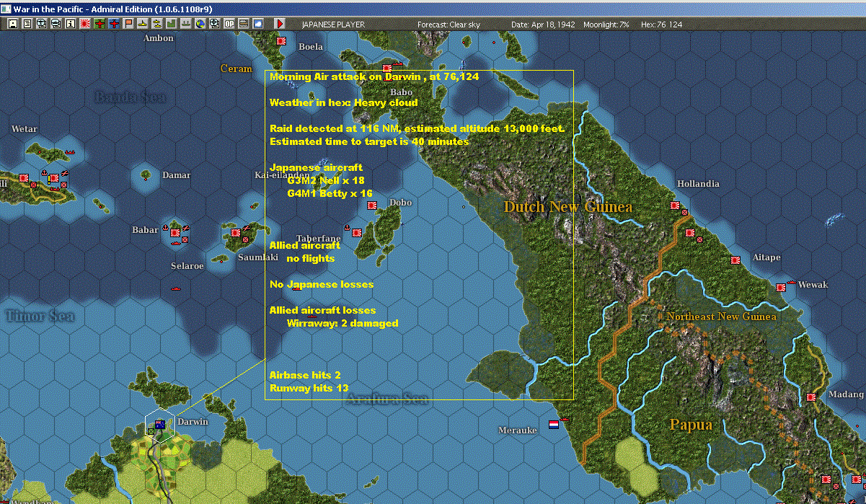
Task: Click 'Runway hits 13' report line
Action: (x=309, y=388)
